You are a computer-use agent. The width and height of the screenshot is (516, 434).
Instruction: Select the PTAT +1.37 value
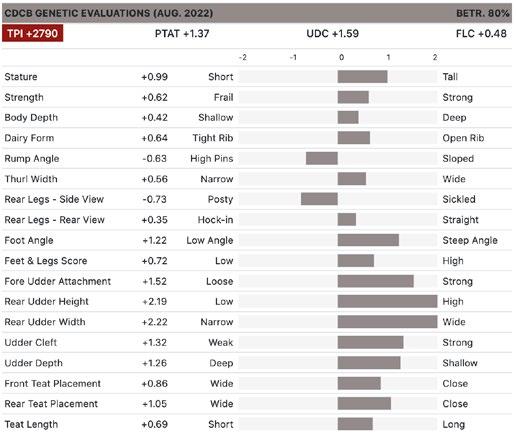[x=182, y=34]
